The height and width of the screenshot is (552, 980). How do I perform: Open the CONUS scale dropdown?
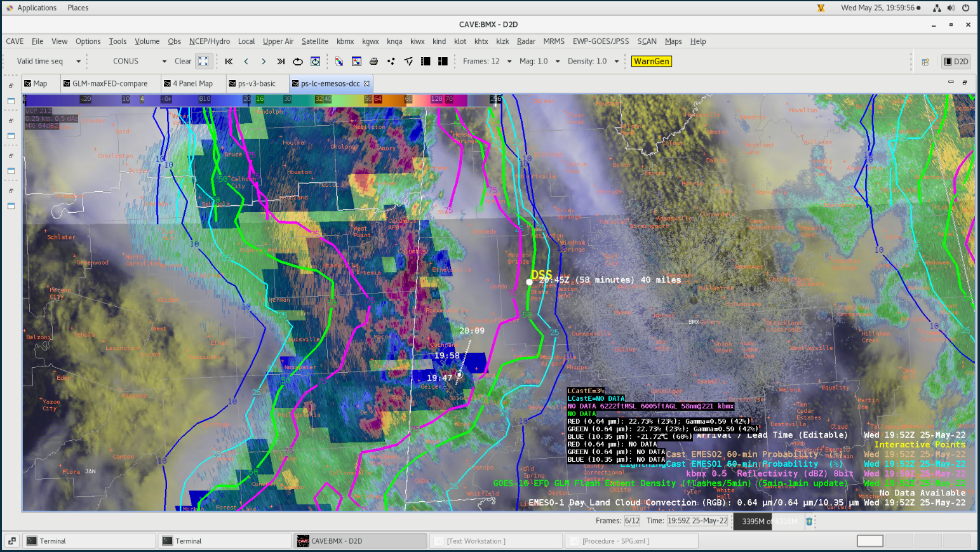coord(138,62)
